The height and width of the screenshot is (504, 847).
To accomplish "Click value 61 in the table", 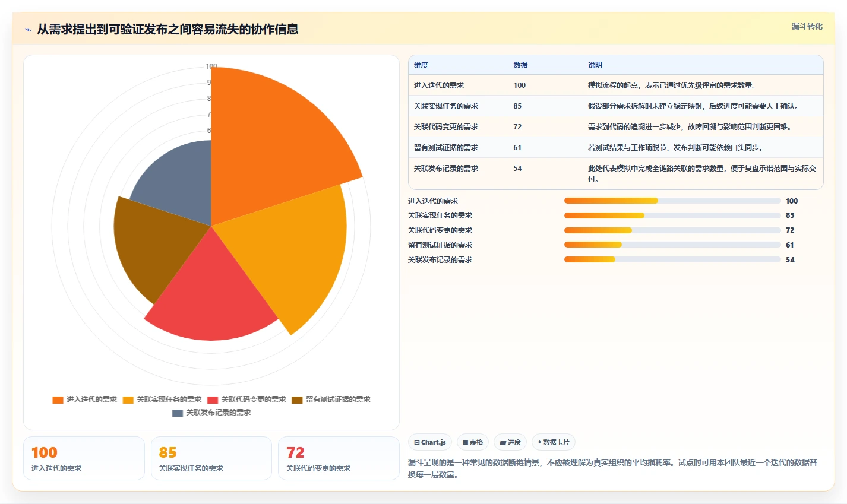I will coord(517,148).
